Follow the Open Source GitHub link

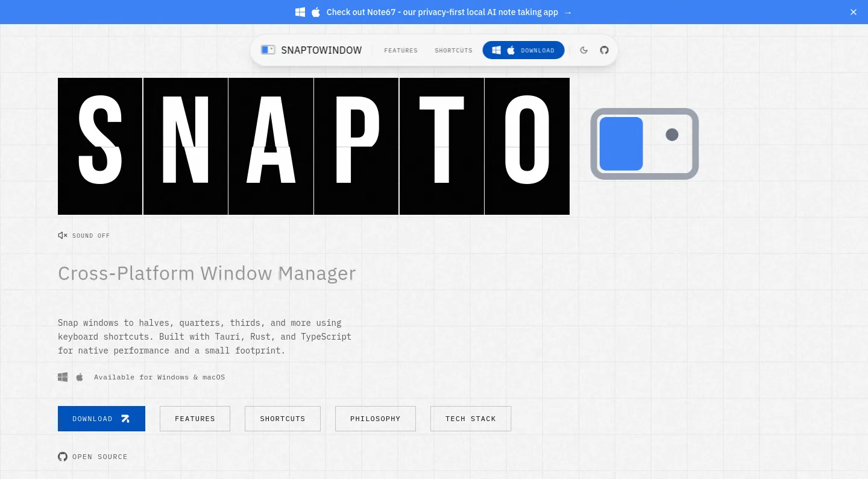93,457
